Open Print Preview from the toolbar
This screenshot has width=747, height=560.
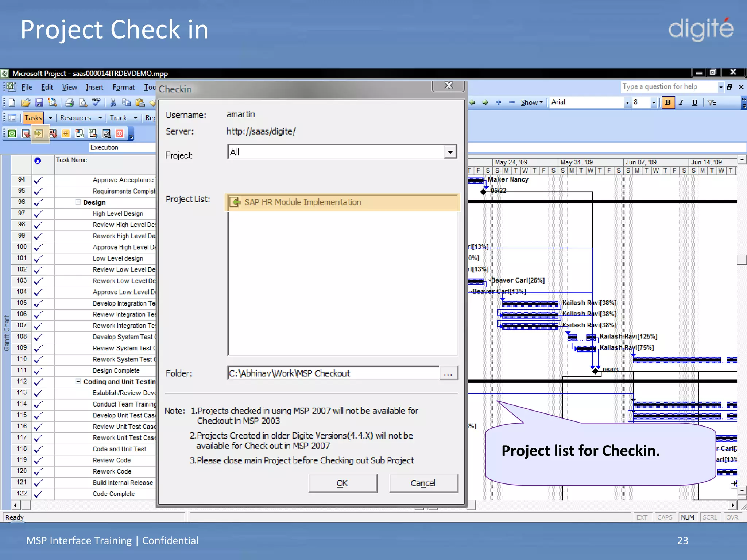click(x=83, y=102)
